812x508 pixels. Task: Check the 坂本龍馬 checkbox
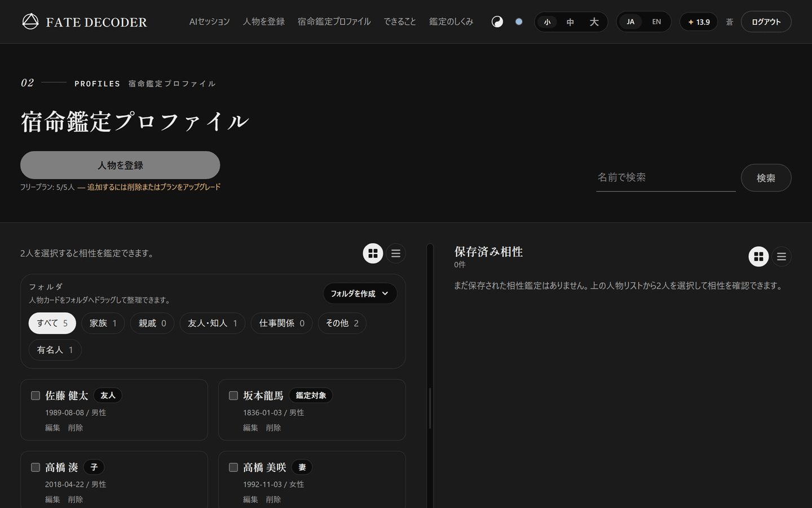click(x=233, y=396)
